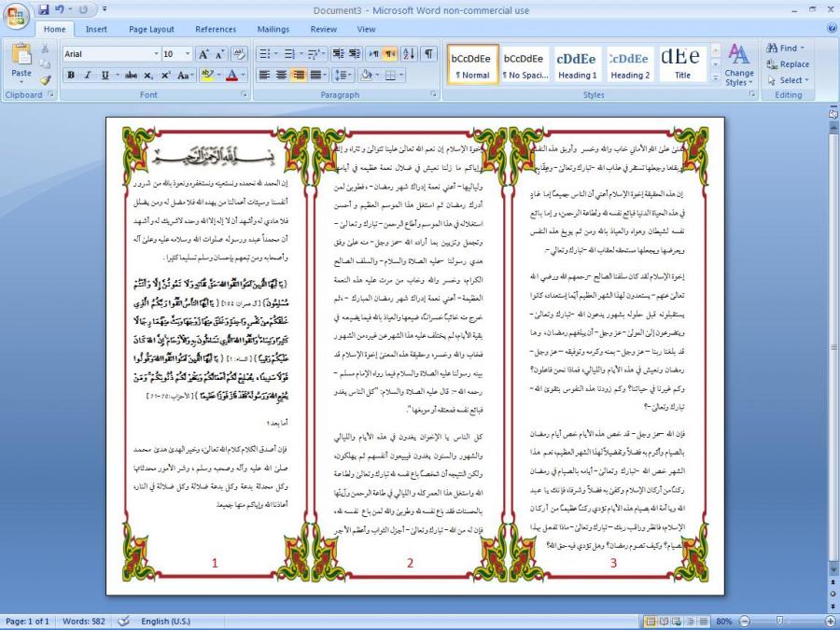The width and height of the screenshot is (840, 630).
Task: Click the Clear Formatting icon
Action: [x=240, y=54]
